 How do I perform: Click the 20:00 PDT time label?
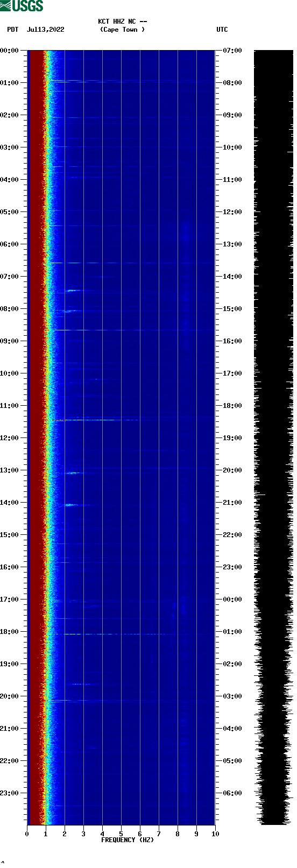point(10,696)
